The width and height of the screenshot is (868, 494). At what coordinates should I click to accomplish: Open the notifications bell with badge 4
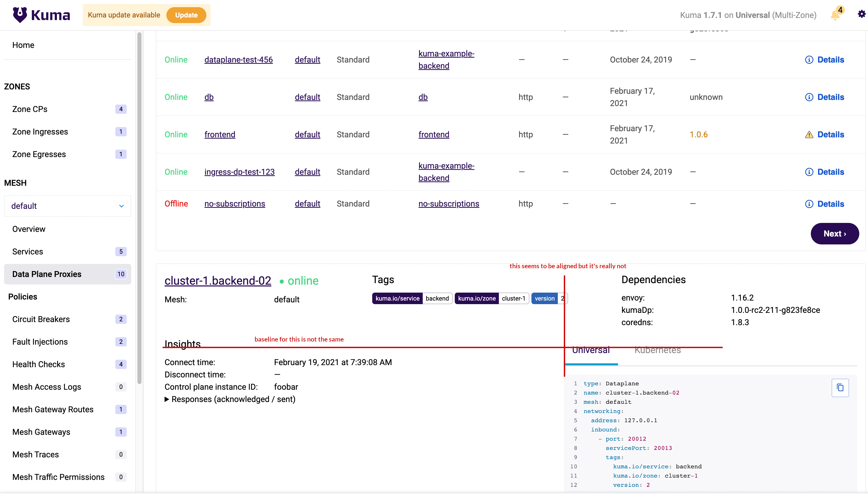[835, 15]
